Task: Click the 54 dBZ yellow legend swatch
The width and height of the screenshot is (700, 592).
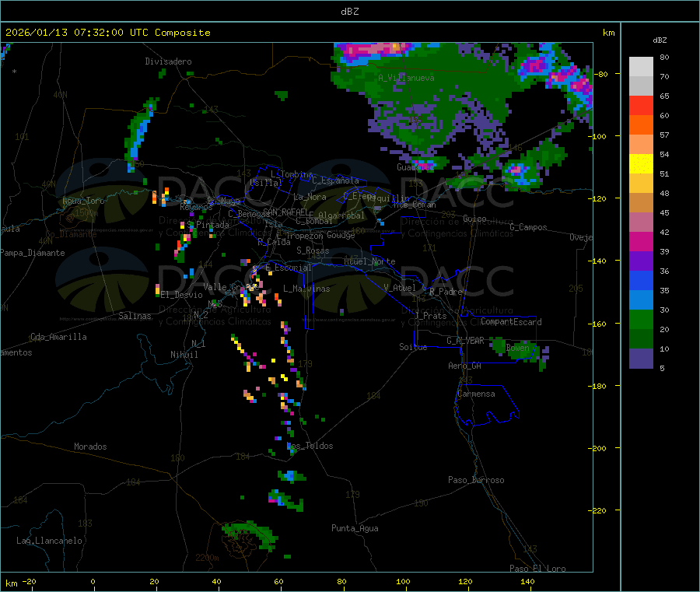Action: (641, 164)
